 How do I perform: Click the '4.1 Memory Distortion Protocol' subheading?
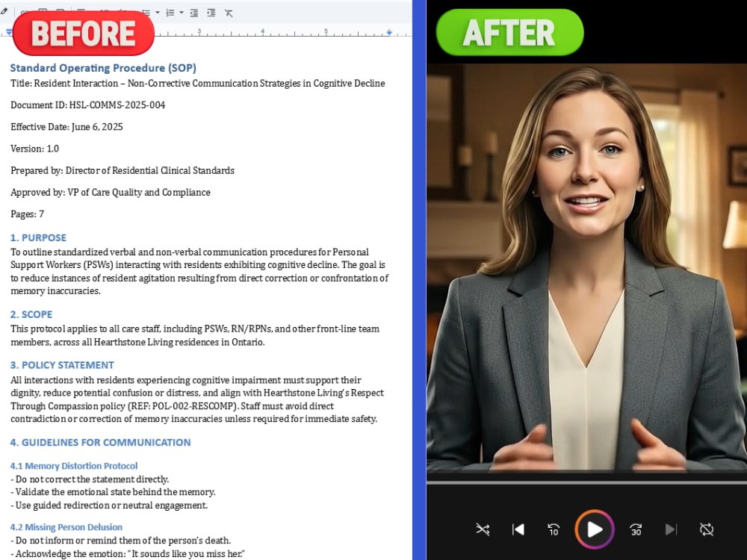[x=74, y=466]
